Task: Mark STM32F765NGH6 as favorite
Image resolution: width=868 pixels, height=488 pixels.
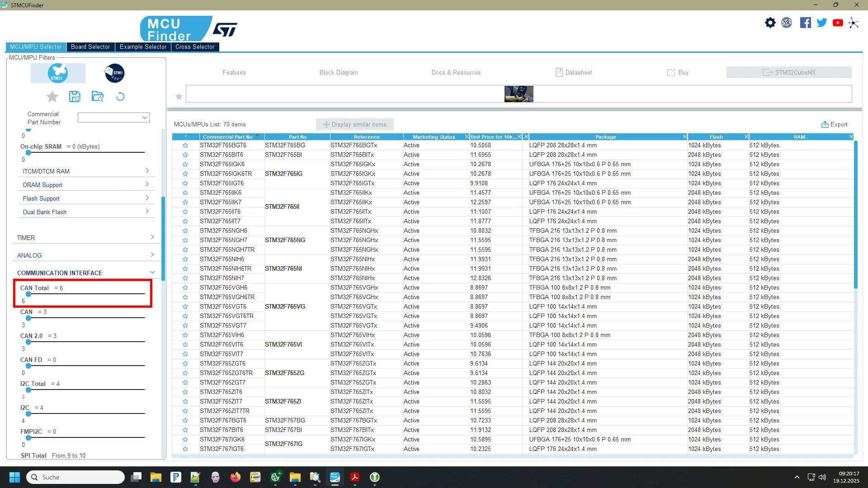Action: tap(185, 231)
